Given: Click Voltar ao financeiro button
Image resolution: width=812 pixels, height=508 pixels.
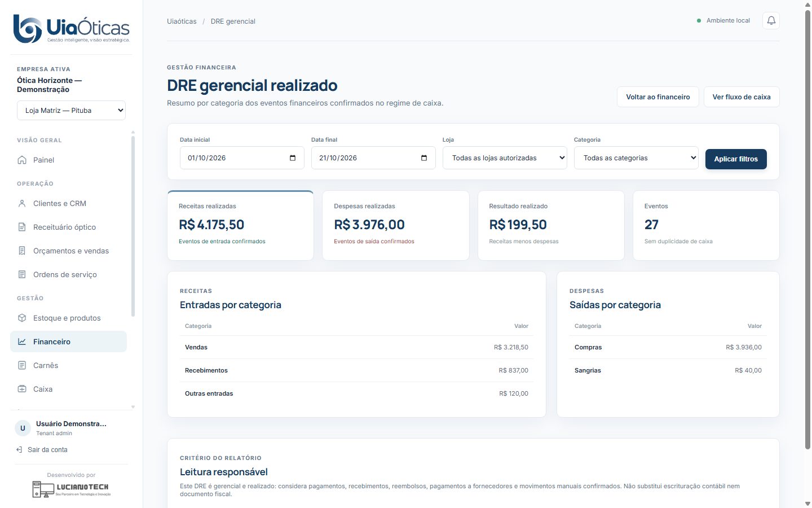Looking at the screenshot, I should [x=658, y=97].
